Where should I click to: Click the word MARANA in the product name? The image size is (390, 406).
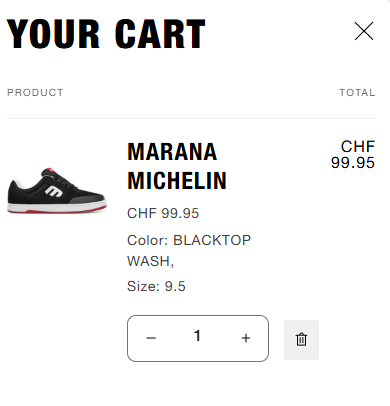click(x=172, y=152)
